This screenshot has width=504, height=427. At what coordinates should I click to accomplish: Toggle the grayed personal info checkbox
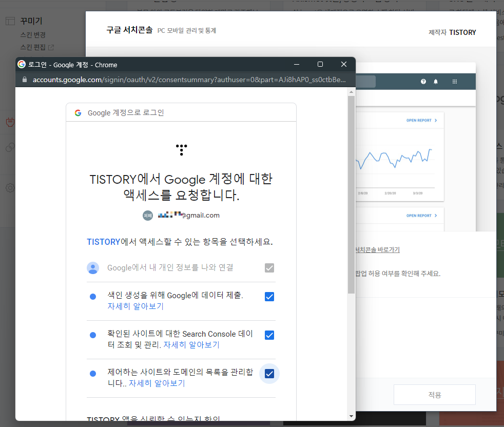point(269,268)
